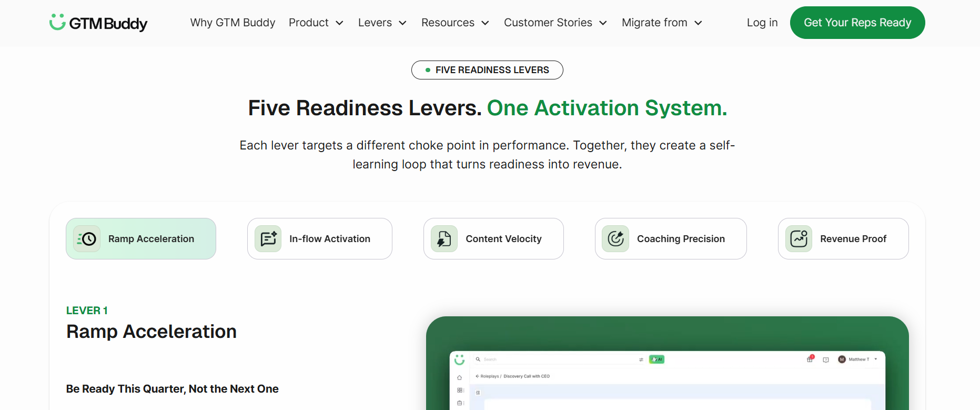Screen dimensions: 980x410
Task: Click the Log in link
Action: click(762, 23)
